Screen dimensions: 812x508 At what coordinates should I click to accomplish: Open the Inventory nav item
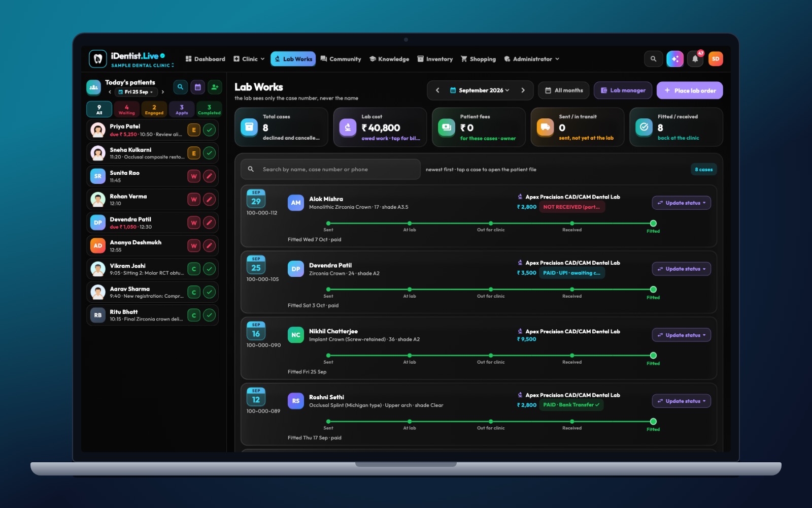(435, 59)
